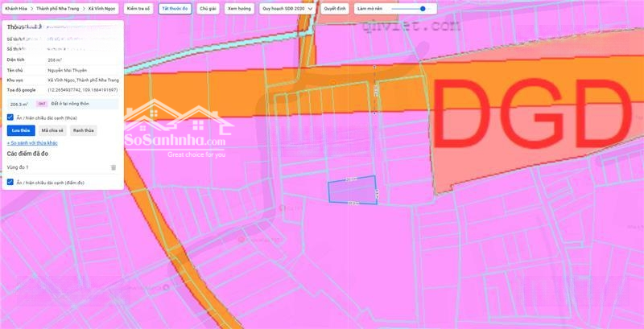Click the Mã chia sẻ button
This screenshot has height=329, width=644.
point(52,130)
